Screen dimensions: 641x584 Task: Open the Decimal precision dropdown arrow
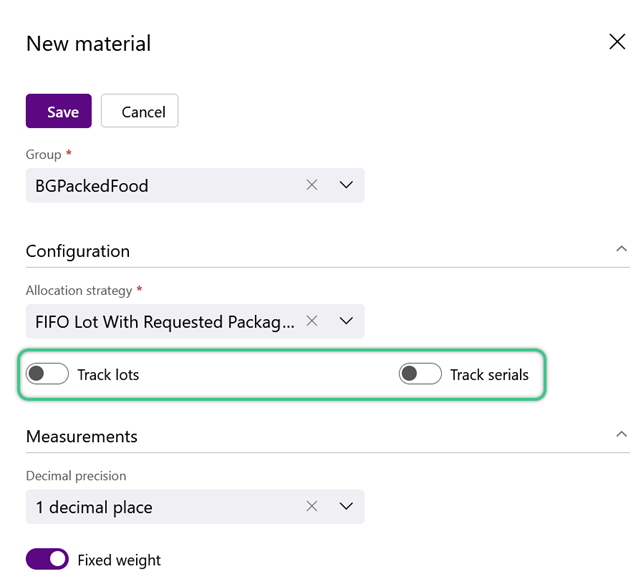tap(346, 506)
